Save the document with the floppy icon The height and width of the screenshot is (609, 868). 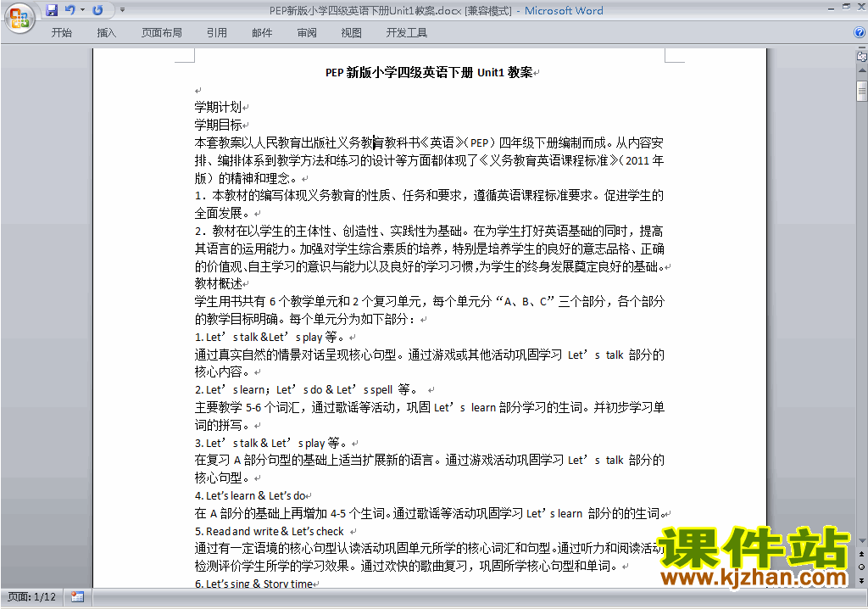[x=52, y=10]
